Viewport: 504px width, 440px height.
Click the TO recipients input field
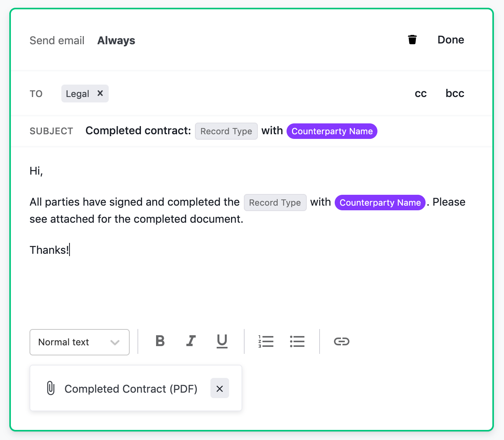click(x=194, y=93)
